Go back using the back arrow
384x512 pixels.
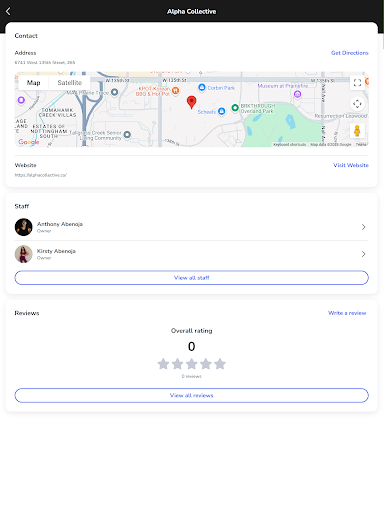[x=8, y=11]
